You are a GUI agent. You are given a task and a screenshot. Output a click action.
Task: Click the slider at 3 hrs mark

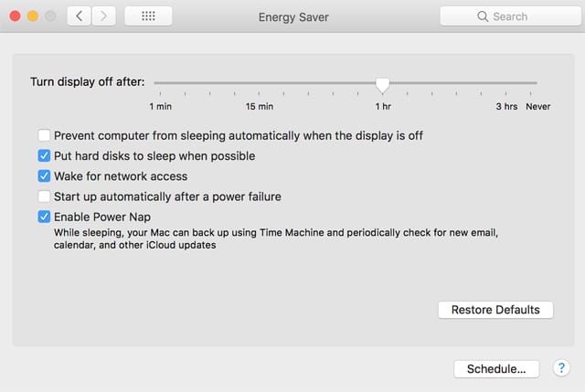pyautogui.click(x=506, y=83)
